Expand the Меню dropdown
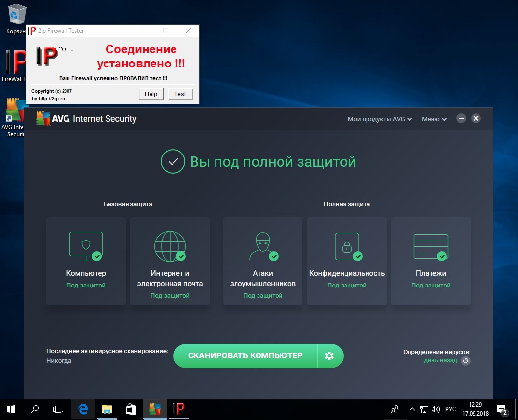518x420 pixels. [x=434, y=119]
